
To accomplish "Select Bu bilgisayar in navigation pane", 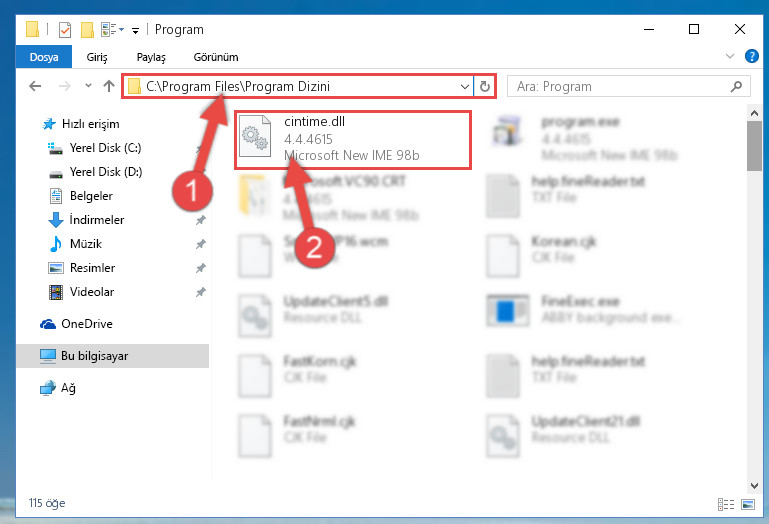I will [x=112, y=356].
